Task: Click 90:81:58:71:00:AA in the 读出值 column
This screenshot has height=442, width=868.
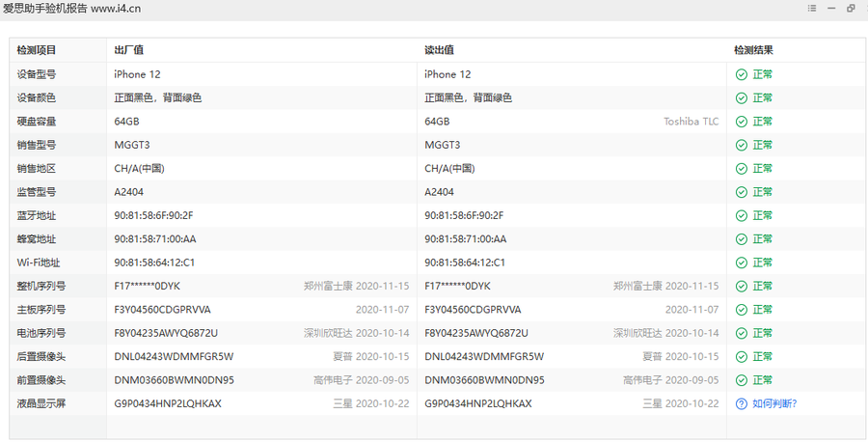Action: [x=466, y=239]
